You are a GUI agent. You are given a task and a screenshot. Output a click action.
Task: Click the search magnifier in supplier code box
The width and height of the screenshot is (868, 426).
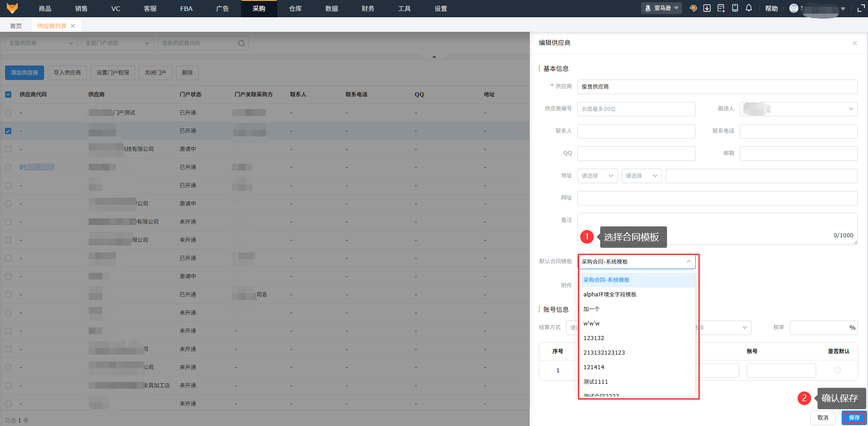pos(241,43)
